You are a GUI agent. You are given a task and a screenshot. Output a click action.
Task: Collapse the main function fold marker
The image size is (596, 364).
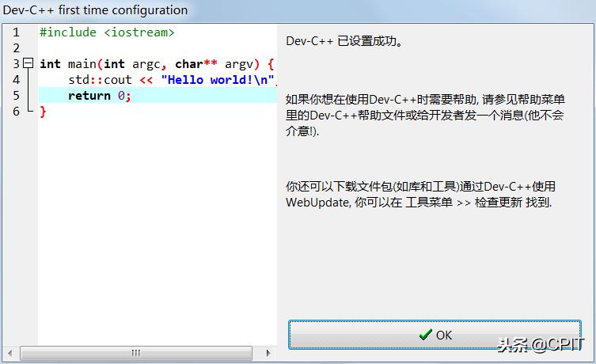tap(28, 63)
